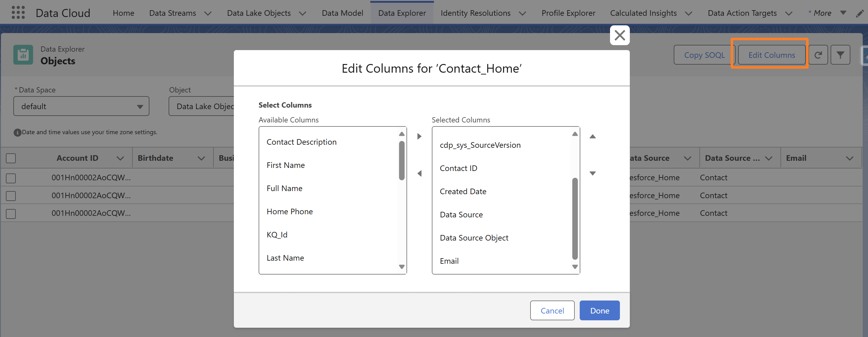Open the More navigation menu
This screenshot has height=337, width=868.
827,13
